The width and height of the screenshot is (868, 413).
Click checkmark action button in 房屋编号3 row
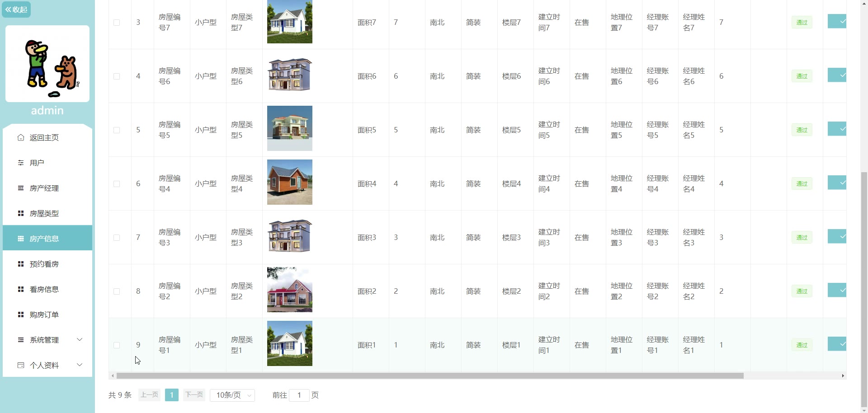(x=837, y=236)
